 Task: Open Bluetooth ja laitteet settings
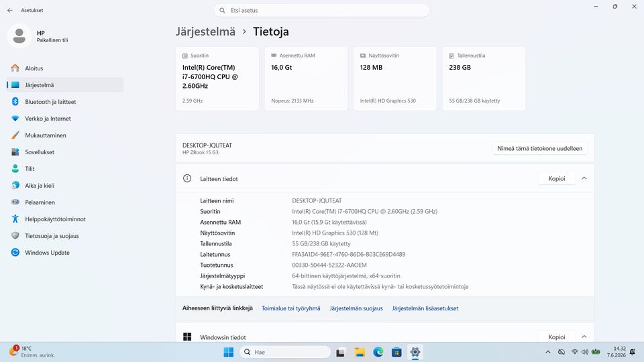coord(65,102)
